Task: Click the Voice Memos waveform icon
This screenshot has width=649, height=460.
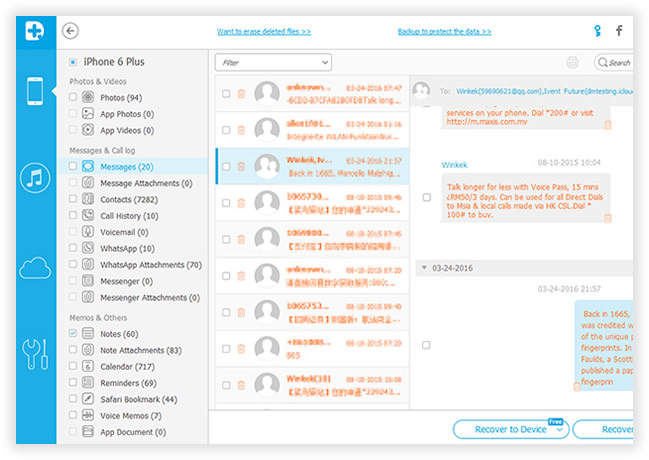Action: click(88, 415)
